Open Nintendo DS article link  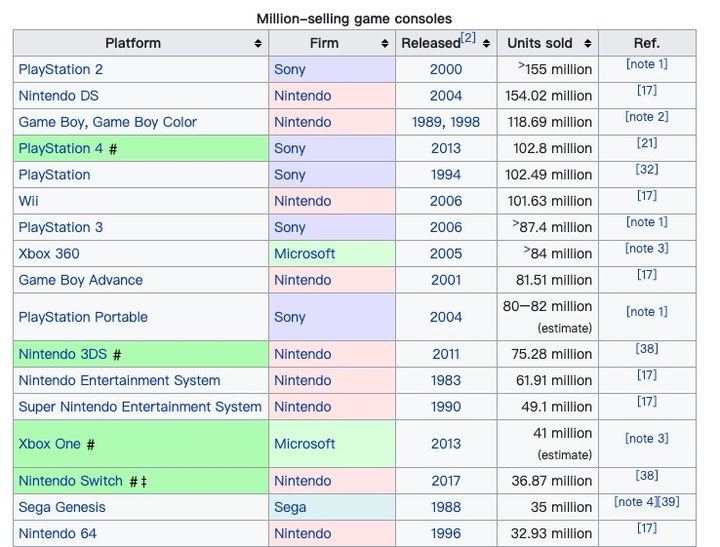[58, 96]
